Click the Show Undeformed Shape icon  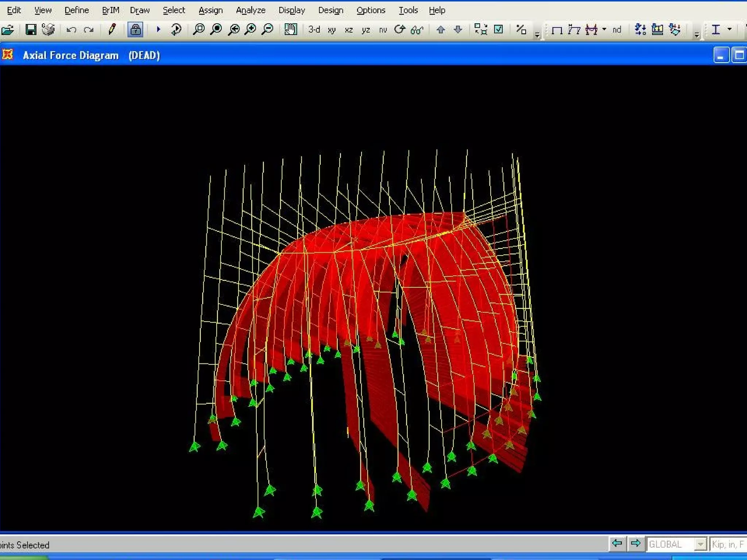click(x=557, y=30)
